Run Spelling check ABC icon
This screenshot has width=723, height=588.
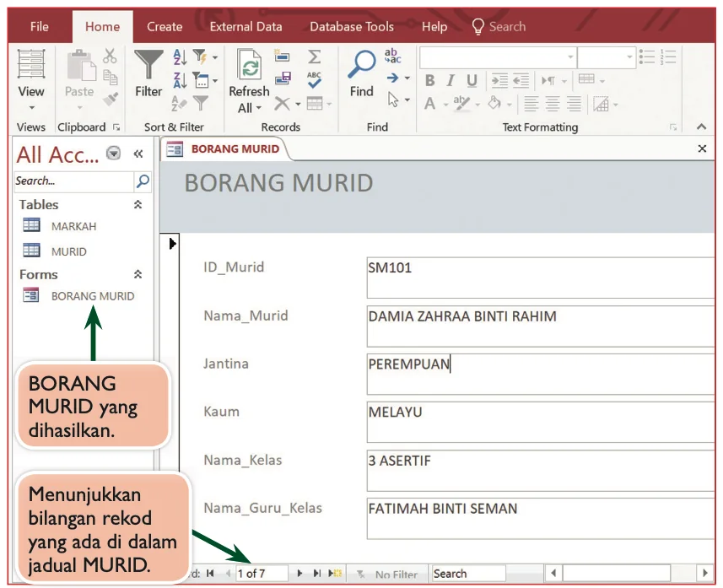[x=314, y=79]
